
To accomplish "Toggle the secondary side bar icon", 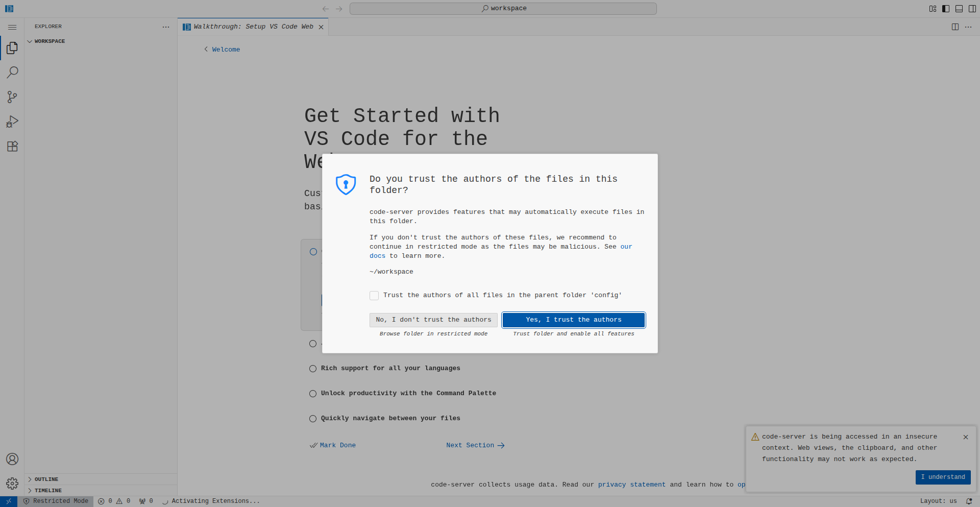I will 972,9.
